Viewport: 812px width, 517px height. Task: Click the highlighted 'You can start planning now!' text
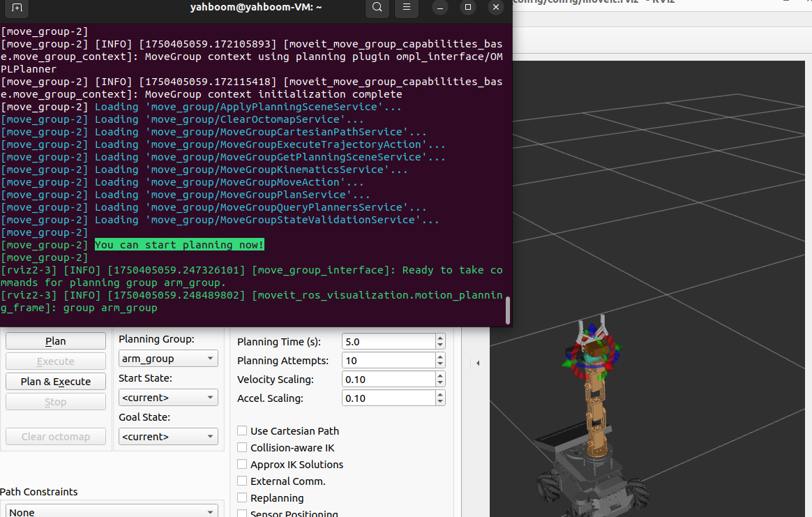[179, 244]
